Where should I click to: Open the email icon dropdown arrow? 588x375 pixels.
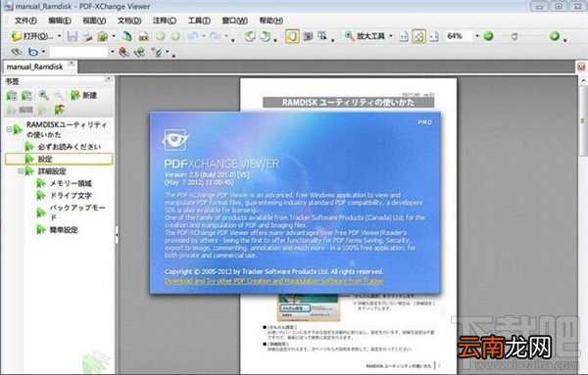tap(114, 36)
